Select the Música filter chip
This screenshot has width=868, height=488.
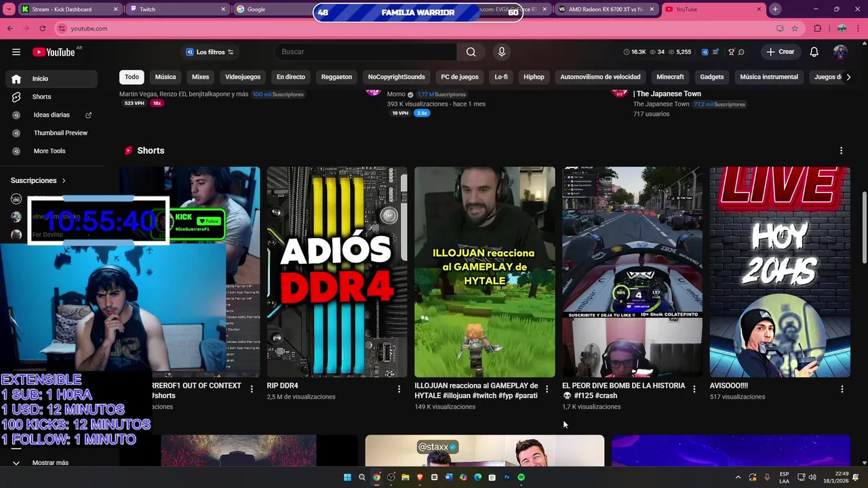click(165, 77)
